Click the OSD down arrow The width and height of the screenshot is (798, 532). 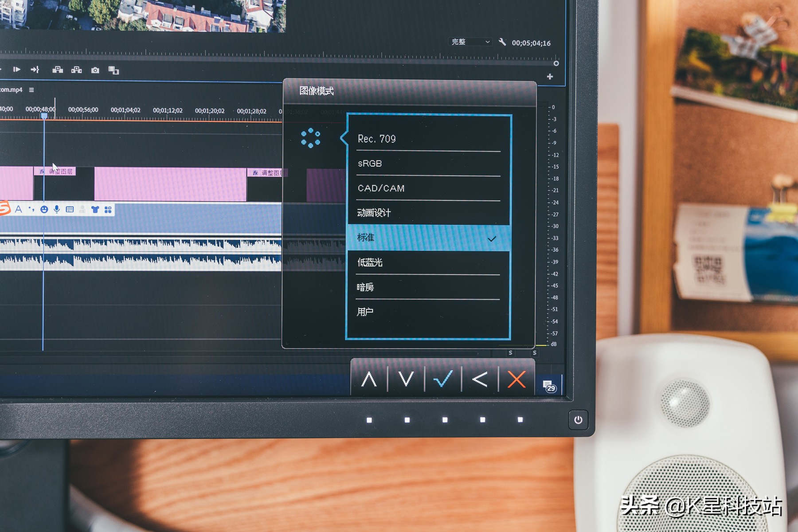(x=406, y=379)
